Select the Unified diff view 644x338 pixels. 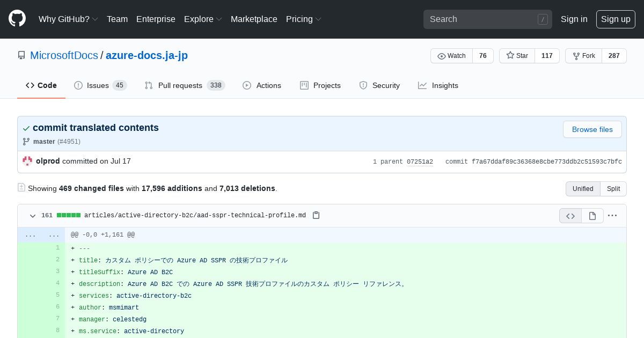click(x=583, y=189)
